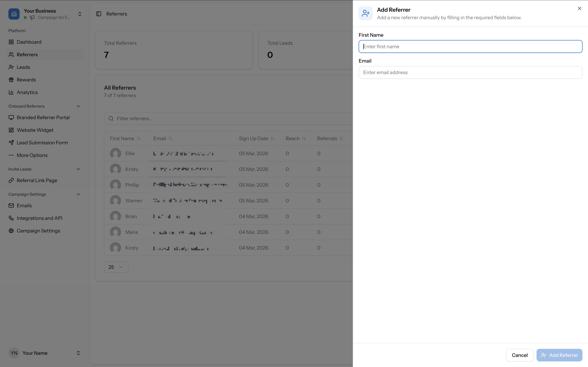Click the Leads person-plus icon

11,67
